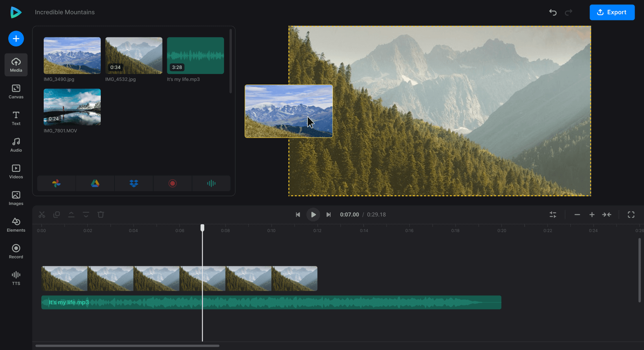Click the blue plus add button
This screenshot has width=644, height=350.
click(16, 39)
